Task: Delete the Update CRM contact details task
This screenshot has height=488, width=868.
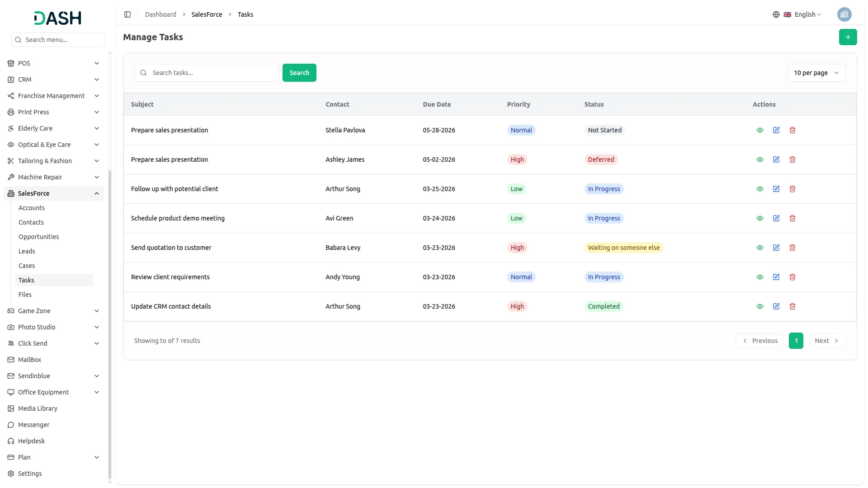Action: coord(793,306)
